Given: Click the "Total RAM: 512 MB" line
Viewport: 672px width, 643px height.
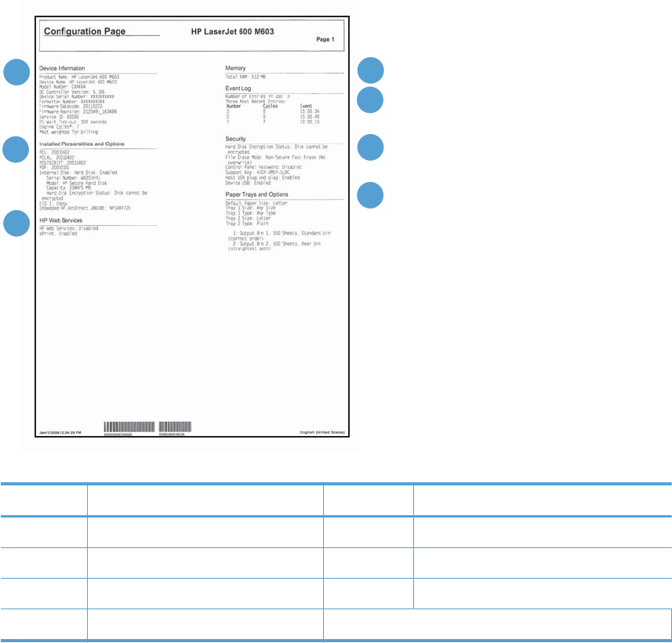Looking at the screenshot, I should pyautogui.click(x=245, y=77).
